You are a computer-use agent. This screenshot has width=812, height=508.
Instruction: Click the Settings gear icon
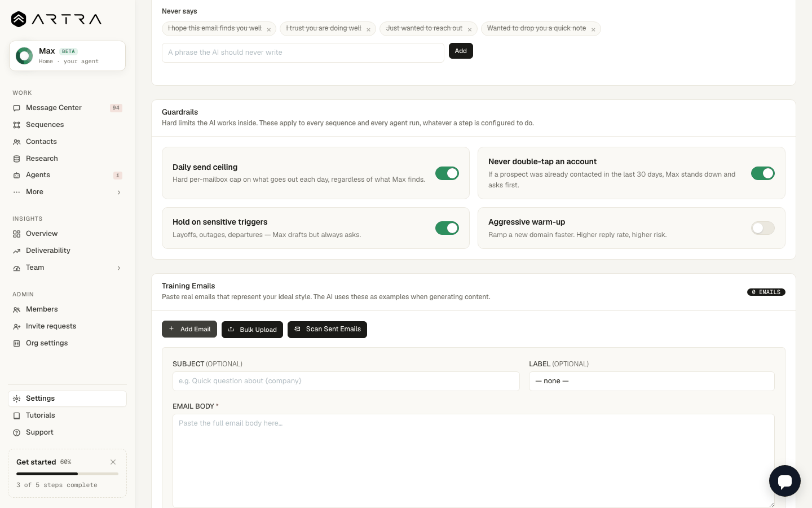[17, 398]
